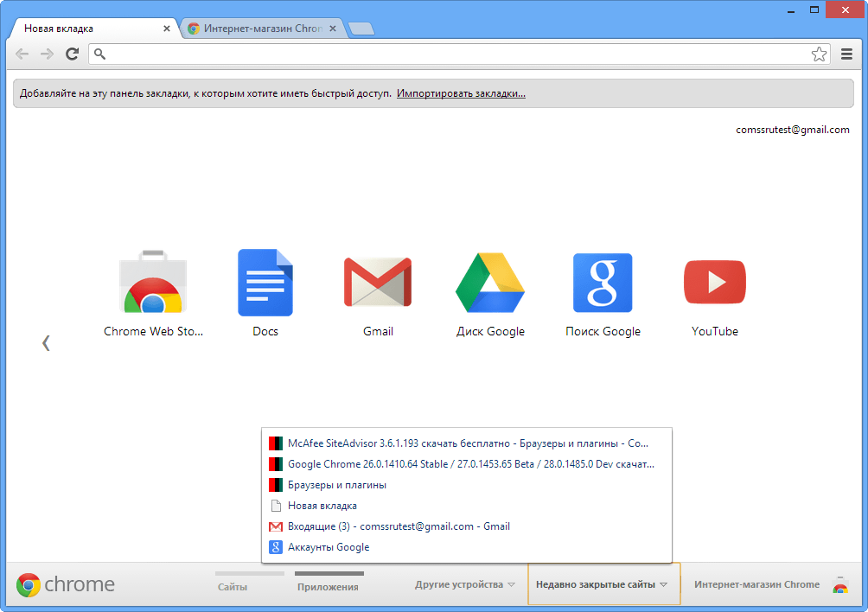Bookmark this page with the star icon
This screenshot has height=612, width=868.
point(819,54)
